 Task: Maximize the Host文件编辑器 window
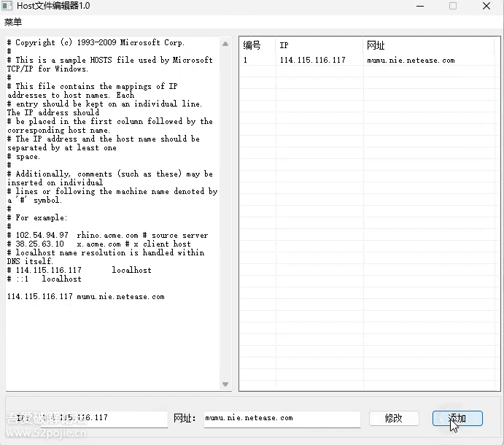(453, 6)
